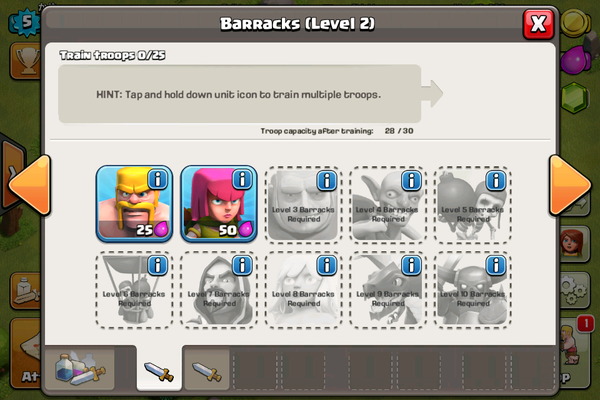
Task: Select the second barracks sword tab
Action: [207, 371]
